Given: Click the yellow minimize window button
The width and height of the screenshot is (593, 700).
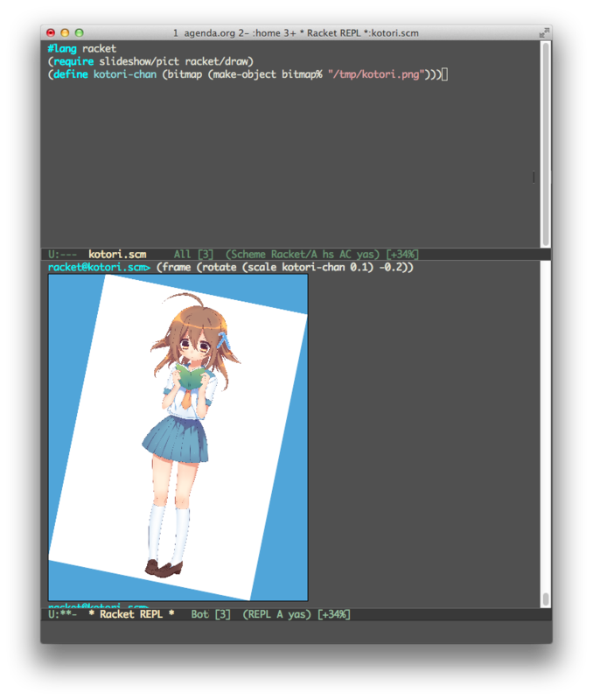Looking at the screenshot, I should click(65, 32).
